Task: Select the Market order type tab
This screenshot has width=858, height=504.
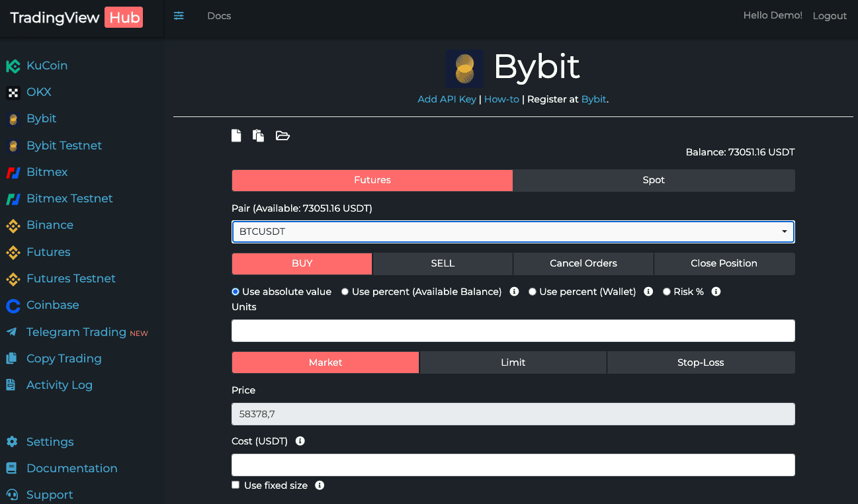Action: click(325, 362)
